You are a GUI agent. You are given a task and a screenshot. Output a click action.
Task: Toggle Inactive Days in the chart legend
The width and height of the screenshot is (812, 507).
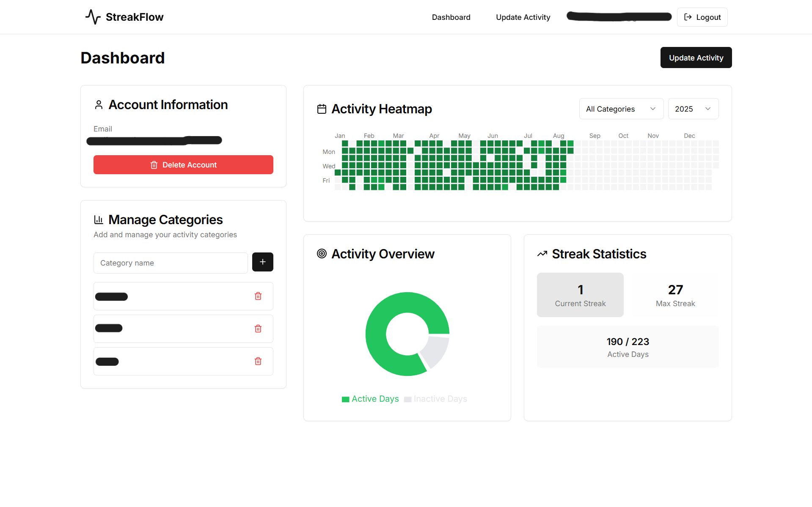tap(436, 399)
